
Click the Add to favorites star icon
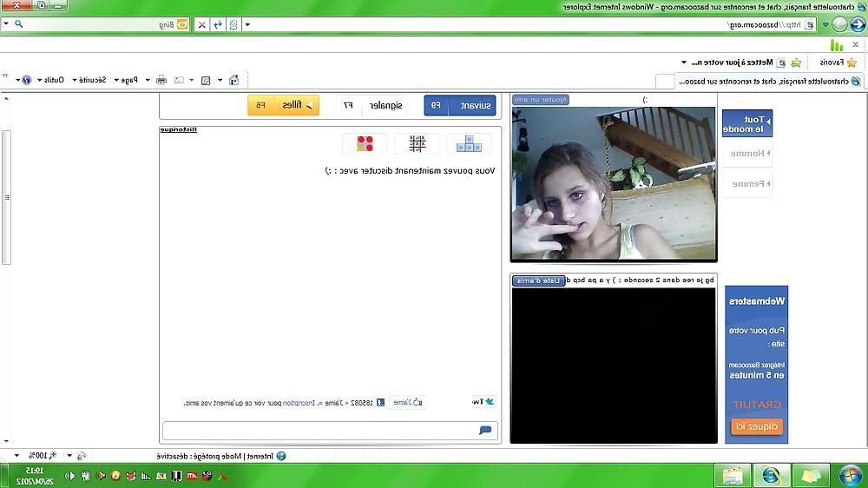point(796,63)
